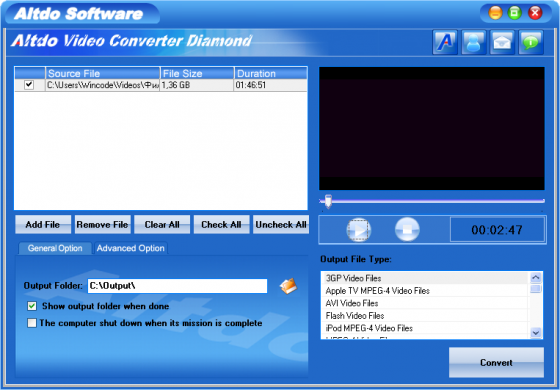The width and height of the screenshot is (560, 390).
Task: Disable Show output folder when done
Action: (x=32, y=306)
